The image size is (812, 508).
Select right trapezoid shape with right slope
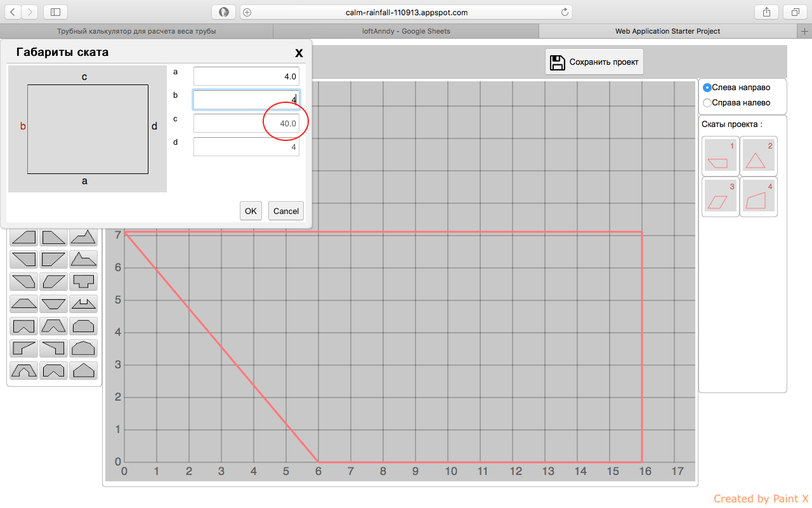click(53, 237)
